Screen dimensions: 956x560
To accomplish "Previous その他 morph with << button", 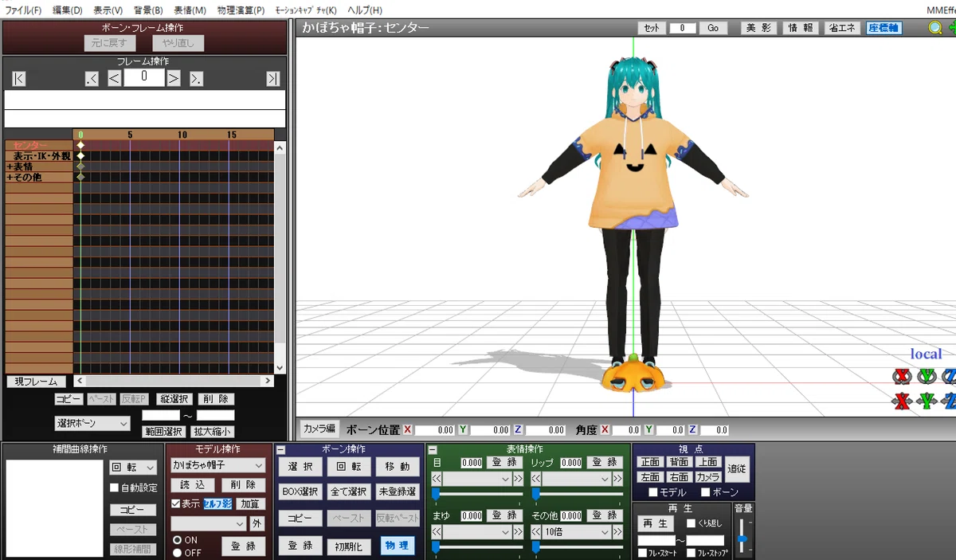I will (536, 531).
